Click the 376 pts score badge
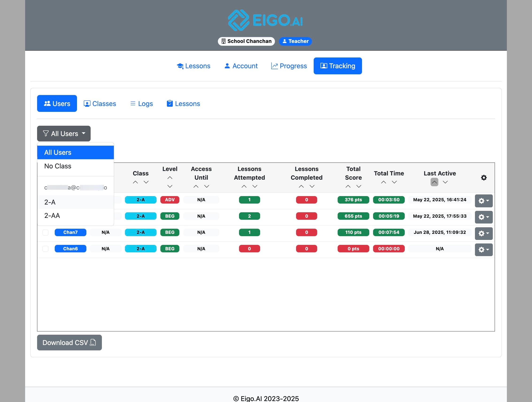532x402 pixels. tap(353, 200)
